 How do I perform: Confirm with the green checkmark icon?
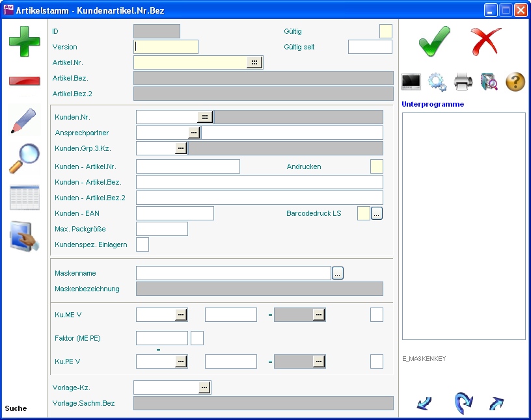(434, 41)
